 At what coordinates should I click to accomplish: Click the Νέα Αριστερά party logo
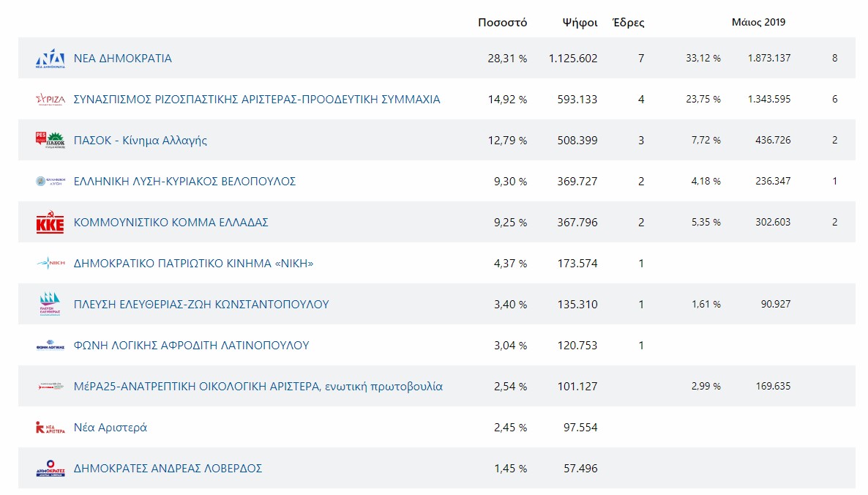(x=50, y=428)
